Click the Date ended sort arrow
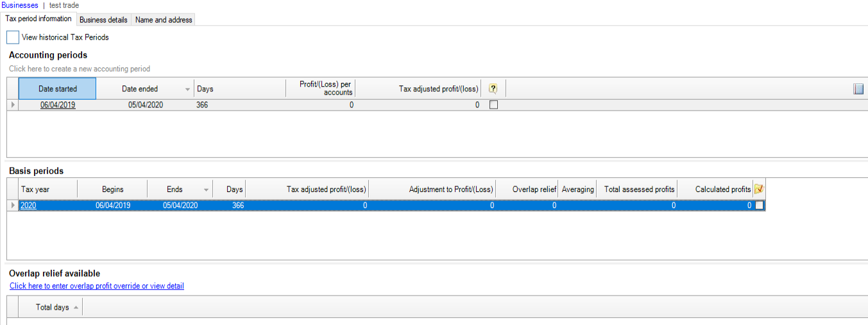This screenshot has height=325, width=868. click(x=188, y=89)
